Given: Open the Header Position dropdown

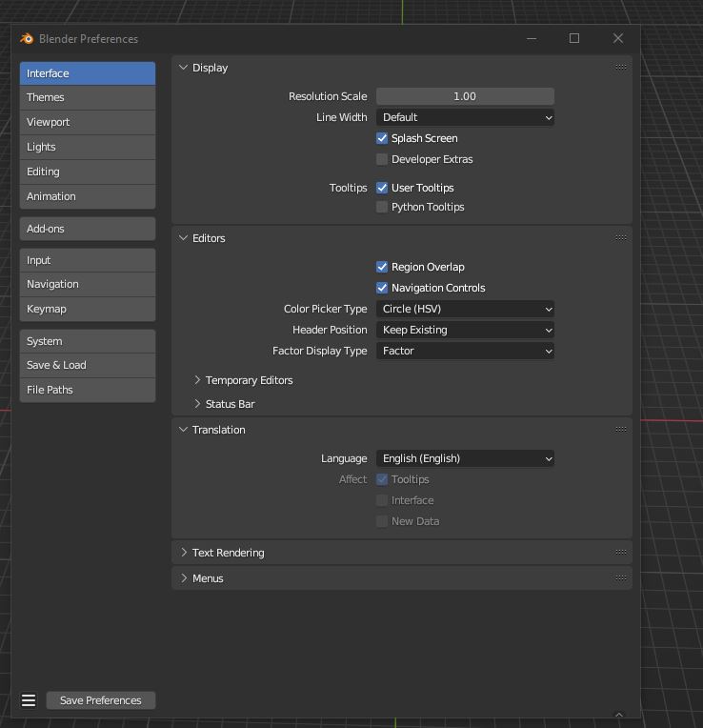Looking at the screenshot, I should click(465, 330).
